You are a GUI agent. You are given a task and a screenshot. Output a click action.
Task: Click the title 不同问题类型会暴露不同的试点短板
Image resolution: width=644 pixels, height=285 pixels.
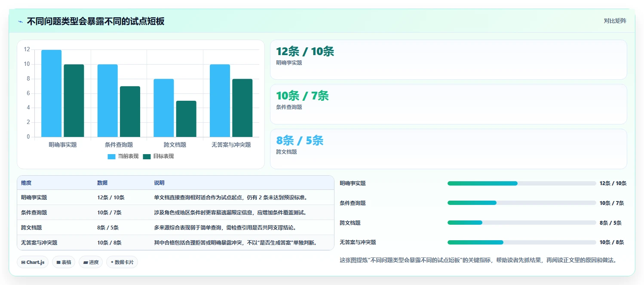click(95, 22)
